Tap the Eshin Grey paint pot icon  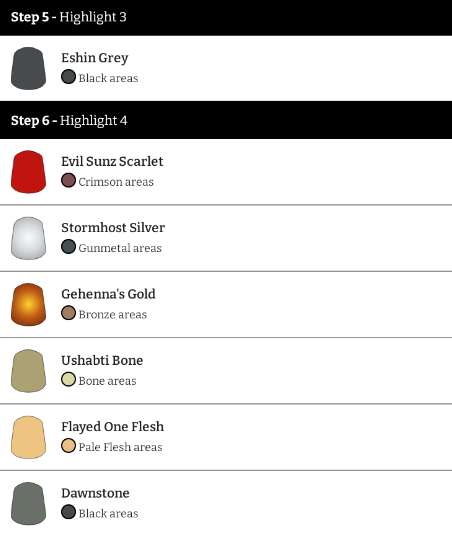(29, 68)
